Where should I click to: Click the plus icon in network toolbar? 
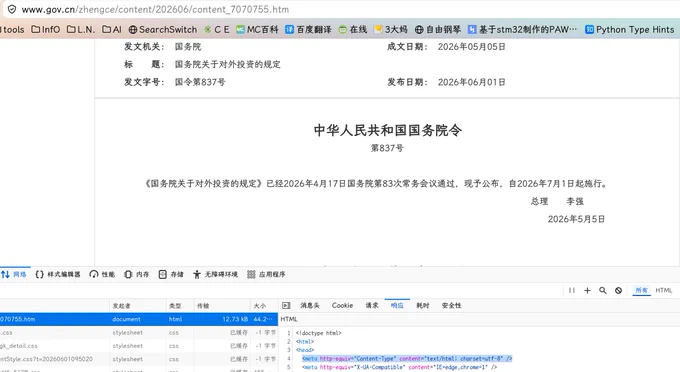click(587, 290)
